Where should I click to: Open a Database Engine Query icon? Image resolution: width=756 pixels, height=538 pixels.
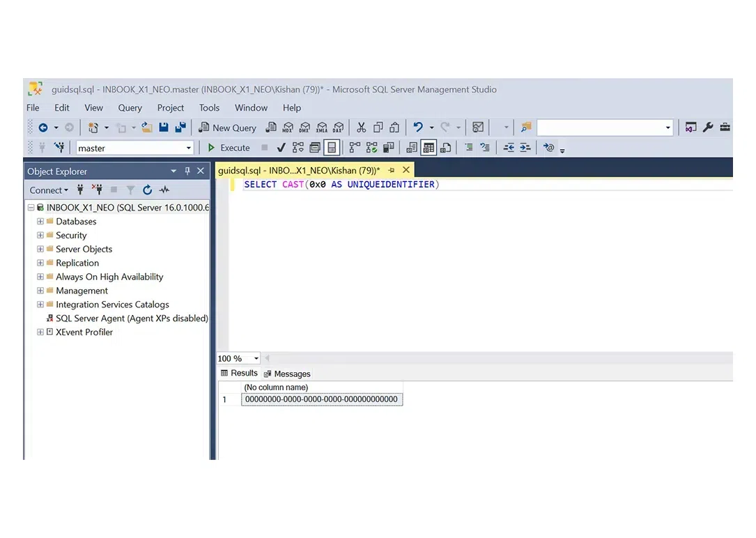tap(271, 128)
